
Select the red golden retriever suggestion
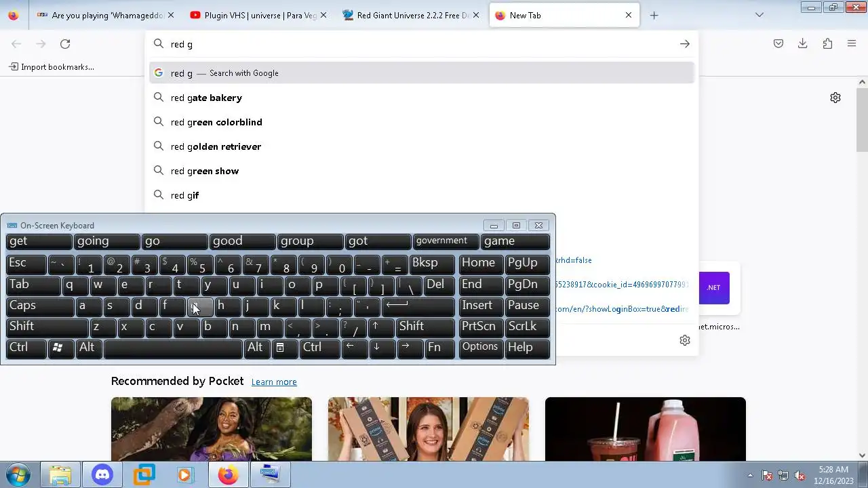(x=422, y=146)
